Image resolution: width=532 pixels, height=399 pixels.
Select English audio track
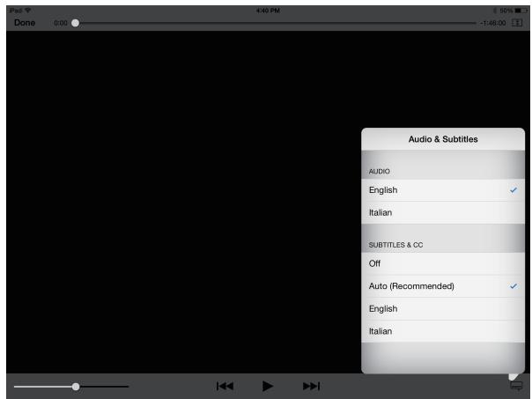click(x=443, y=190)
